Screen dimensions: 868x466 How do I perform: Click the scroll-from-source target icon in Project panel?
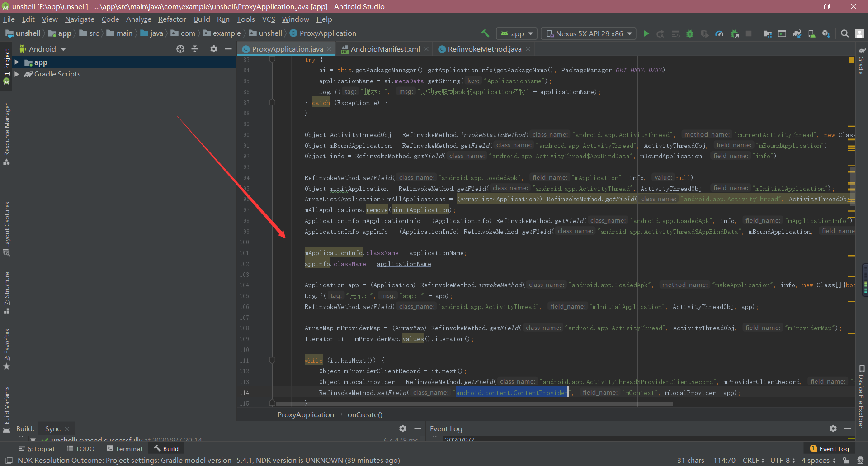(180, 49)
